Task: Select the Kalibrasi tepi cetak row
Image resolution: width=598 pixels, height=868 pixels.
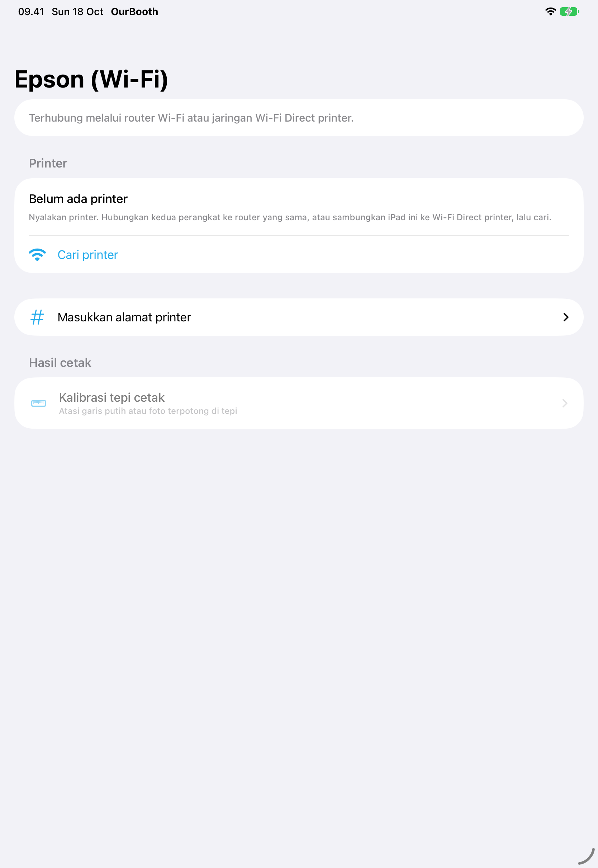Action: [299, 403]
